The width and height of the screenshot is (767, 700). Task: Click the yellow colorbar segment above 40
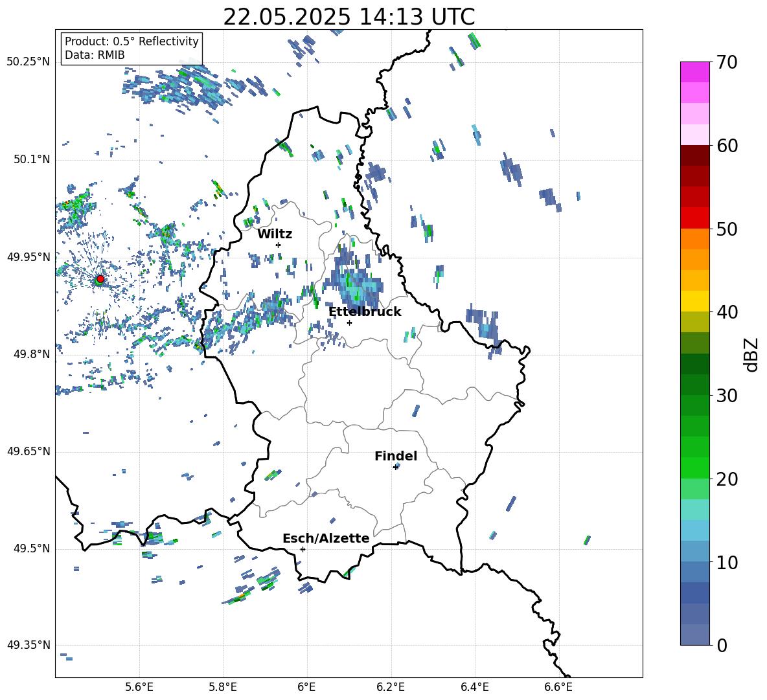(x=695, y=301)
